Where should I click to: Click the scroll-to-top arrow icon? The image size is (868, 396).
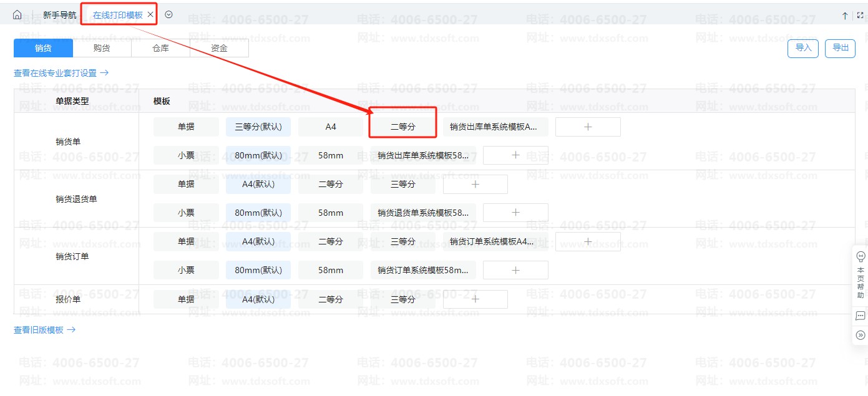(x=845, y=16)
